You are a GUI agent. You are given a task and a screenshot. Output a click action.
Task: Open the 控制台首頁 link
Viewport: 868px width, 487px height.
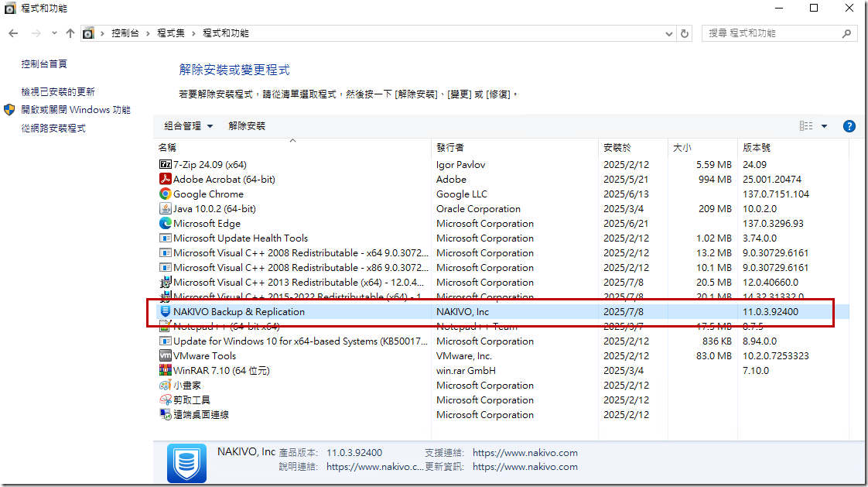click(44, 63)
